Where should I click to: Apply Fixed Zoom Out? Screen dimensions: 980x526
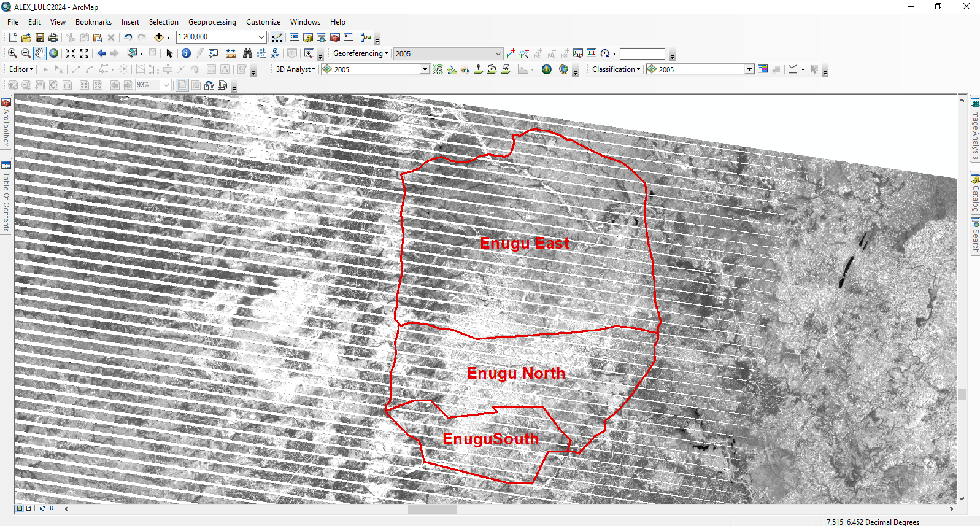point(84,53)
